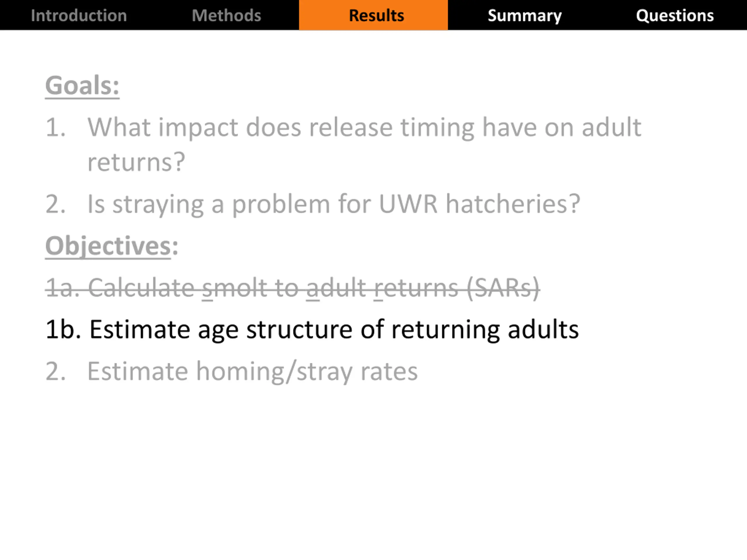Screen dimensions: 747x560
Task: Open the Introduction section tab
Action: [79, 15]
